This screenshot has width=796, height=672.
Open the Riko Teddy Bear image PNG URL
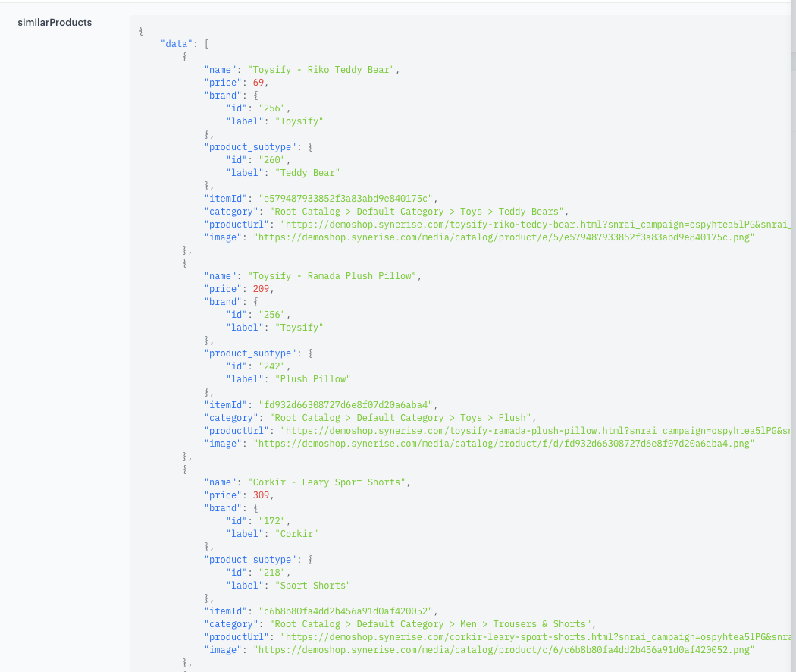(x=504, y=237)
